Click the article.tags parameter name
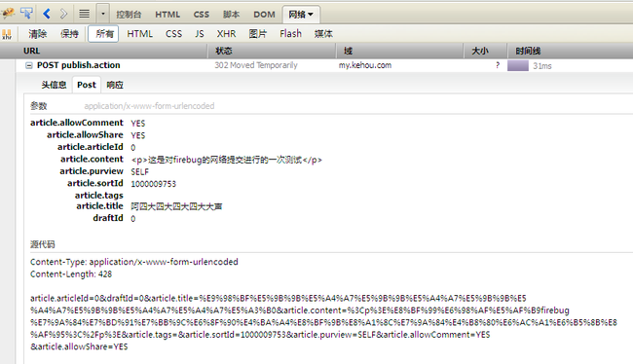 (99, 196)
